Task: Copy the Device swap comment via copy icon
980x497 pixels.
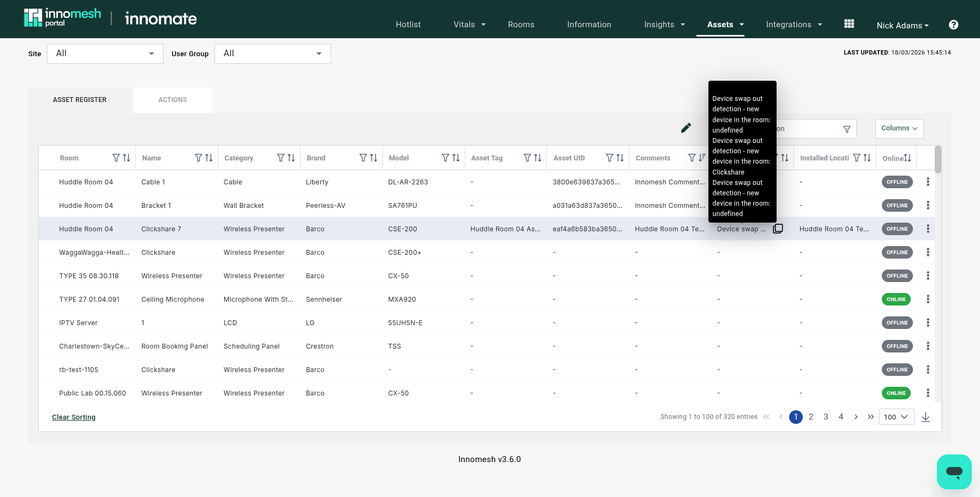Action: pyautogui.click(x=778, y=229)
